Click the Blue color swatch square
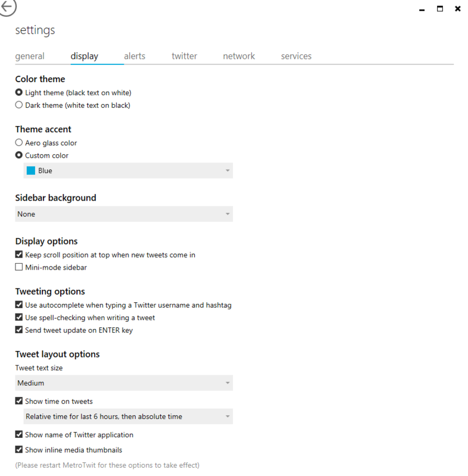This screenshot has width=468, height=476. pyautogui.click(x=31, y=171)
